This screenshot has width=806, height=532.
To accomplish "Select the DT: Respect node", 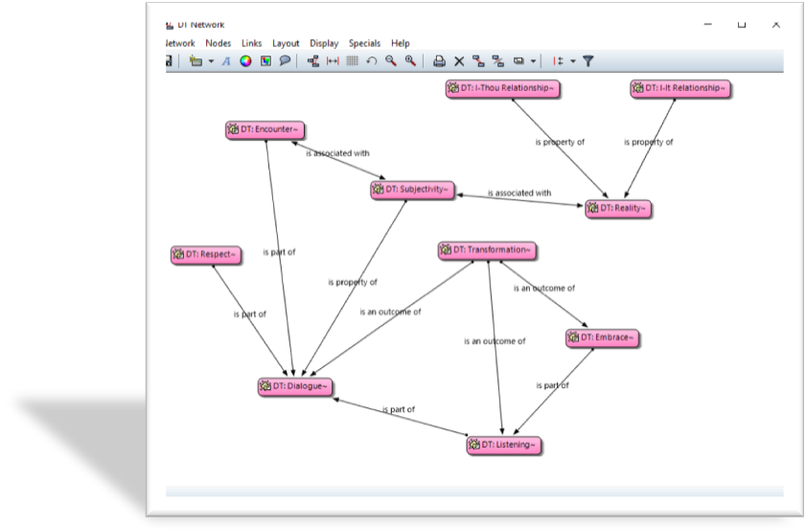I will tap(206, 254).
